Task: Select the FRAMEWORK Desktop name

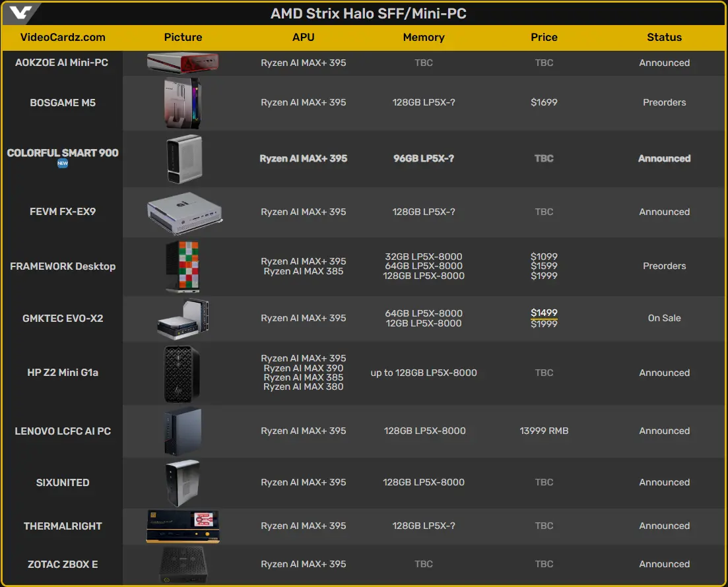Action: pos(63,266)
